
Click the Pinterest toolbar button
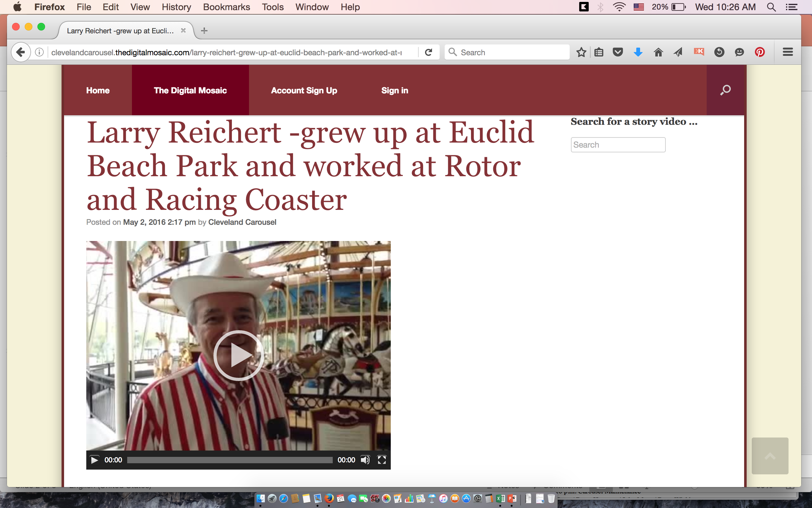click(x=760, y=52)
